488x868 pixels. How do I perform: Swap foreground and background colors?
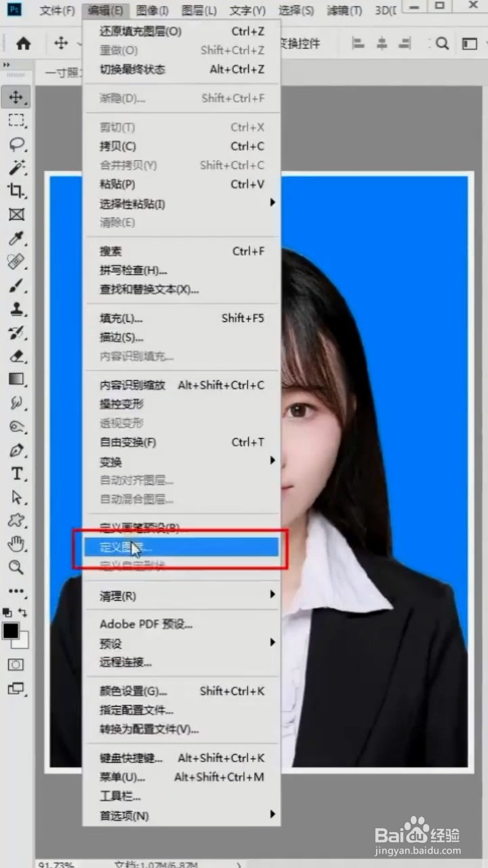click(23, 612)
